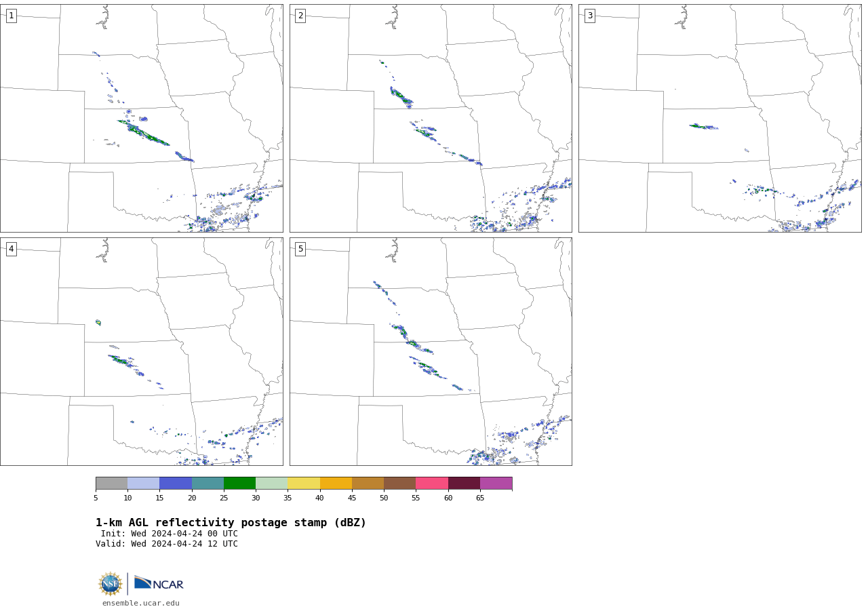The image size is (868, 611).
Task: Click the dark green 25-30 dBZ swatch
Action: [x=239, y=483]
